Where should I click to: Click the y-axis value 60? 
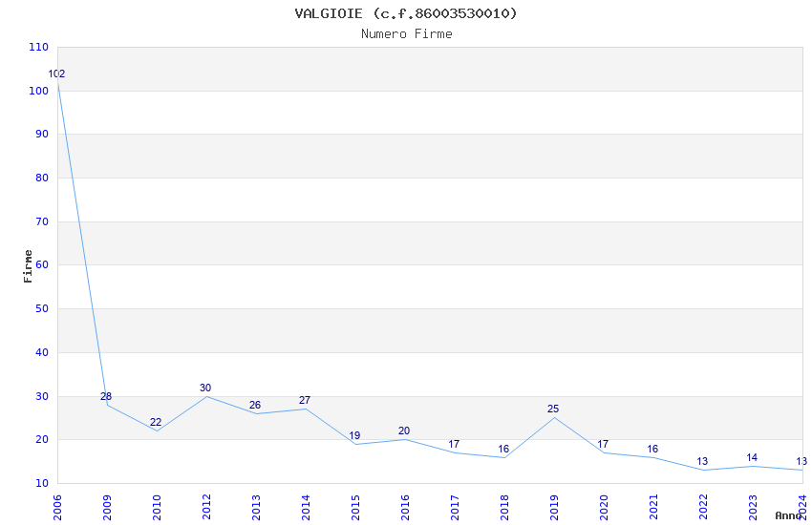coord(41,264)
